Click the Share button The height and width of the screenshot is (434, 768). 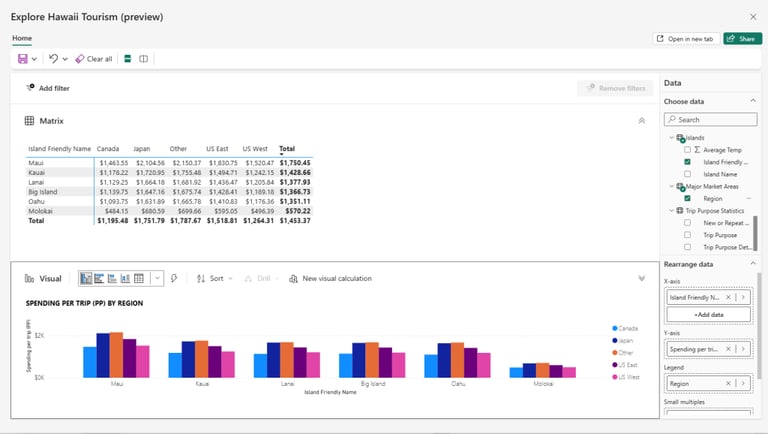tap(743, 39)
